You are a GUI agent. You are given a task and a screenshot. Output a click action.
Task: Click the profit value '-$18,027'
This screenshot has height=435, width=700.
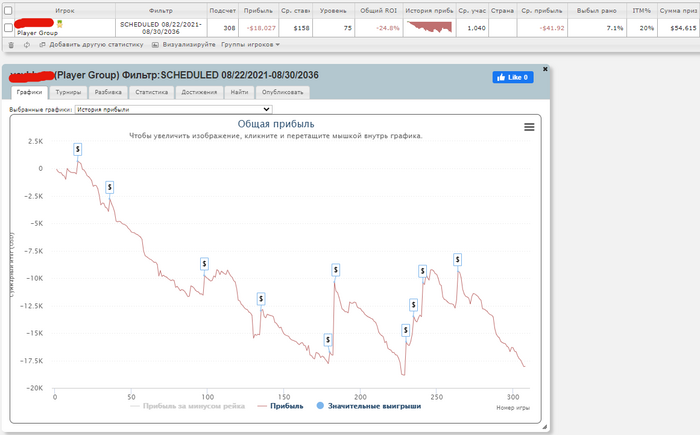pyautogui.click(x=261, y=28)
